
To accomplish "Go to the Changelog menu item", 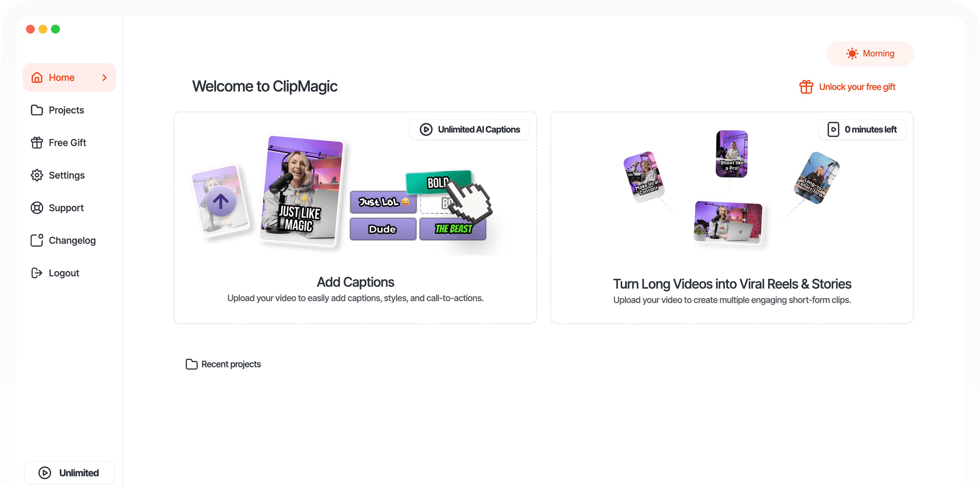I will point(72,240).
